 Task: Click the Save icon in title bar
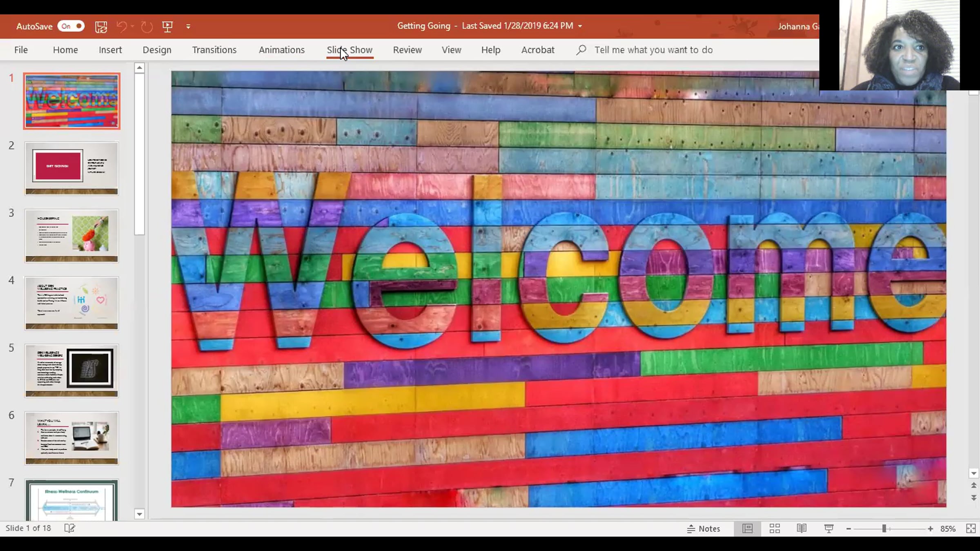click(101, 27)
